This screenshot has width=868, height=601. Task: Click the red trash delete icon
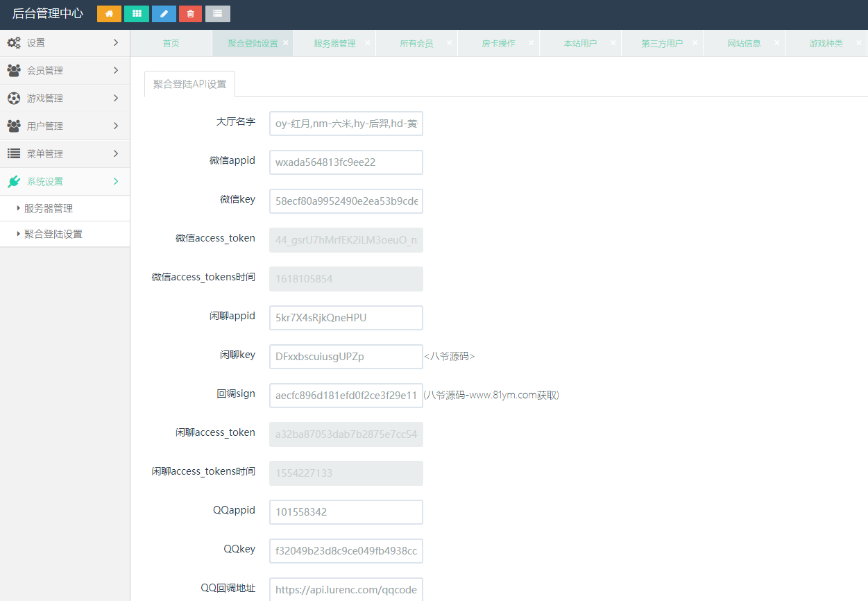[x=191, y=14]
